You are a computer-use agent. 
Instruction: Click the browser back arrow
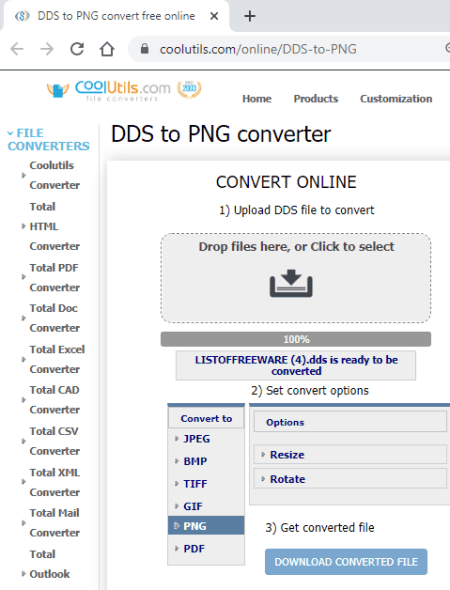[x=17, y=49]
